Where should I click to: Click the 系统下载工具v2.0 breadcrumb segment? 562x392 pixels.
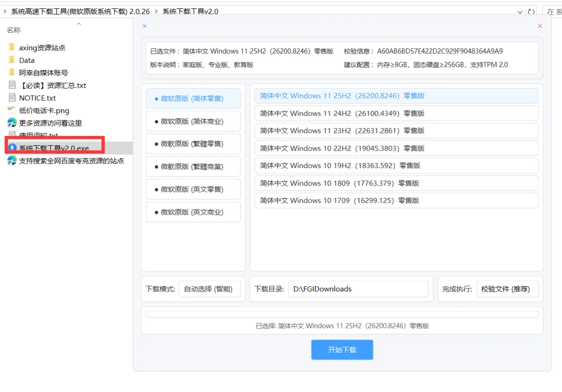click(x=190, y=11)
